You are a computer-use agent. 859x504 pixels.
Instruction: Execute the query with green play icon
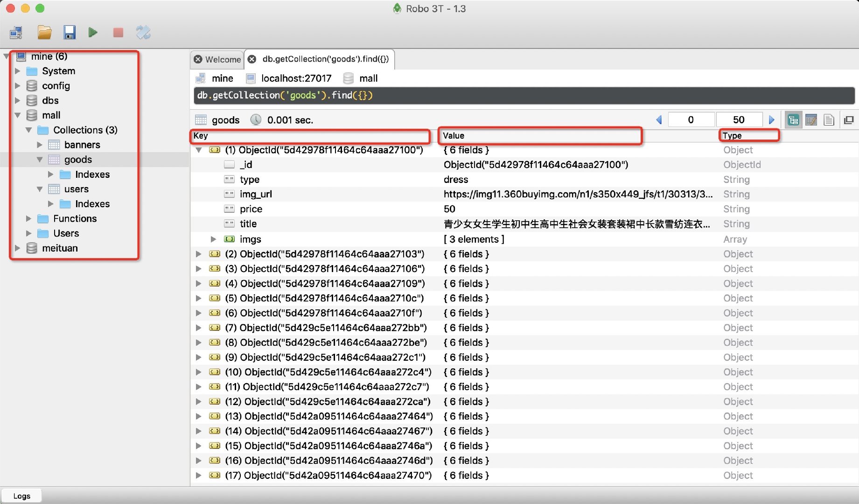(93, 32)
